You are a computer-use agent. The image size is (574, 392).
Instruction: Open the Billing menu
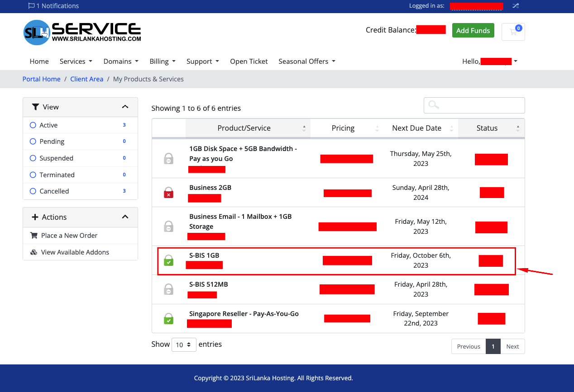pos(162,61)
